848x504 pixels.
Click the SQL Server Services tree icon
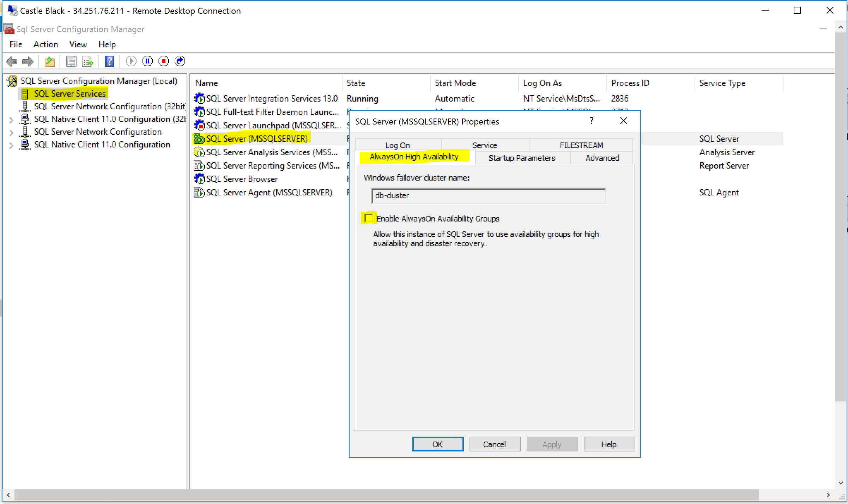tap(25, 94)
